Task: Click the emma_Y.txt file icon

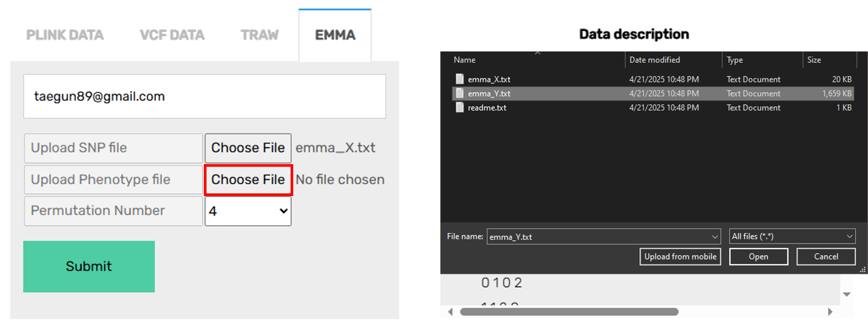Action: (x=460, y=93)
